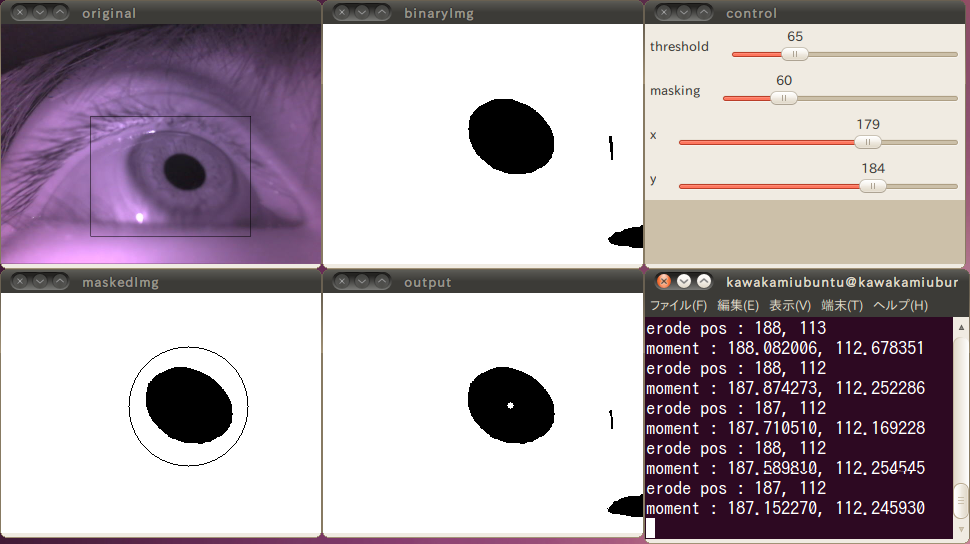Viewport: 970px width, 544px height.
Task: Close the maskedImg window
Action: pos(19,281)
